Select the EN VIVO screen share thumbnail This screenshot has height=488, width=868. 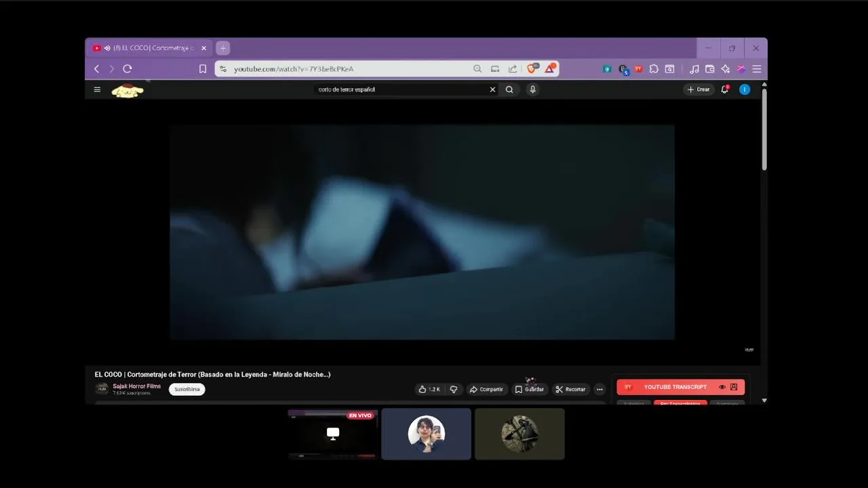332,434
